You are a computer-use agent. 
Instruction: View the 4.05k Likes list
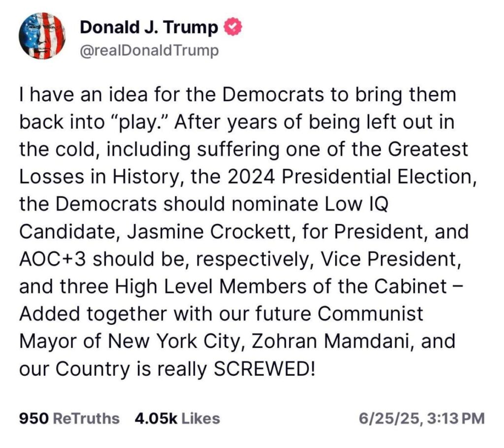coord(177,418)
